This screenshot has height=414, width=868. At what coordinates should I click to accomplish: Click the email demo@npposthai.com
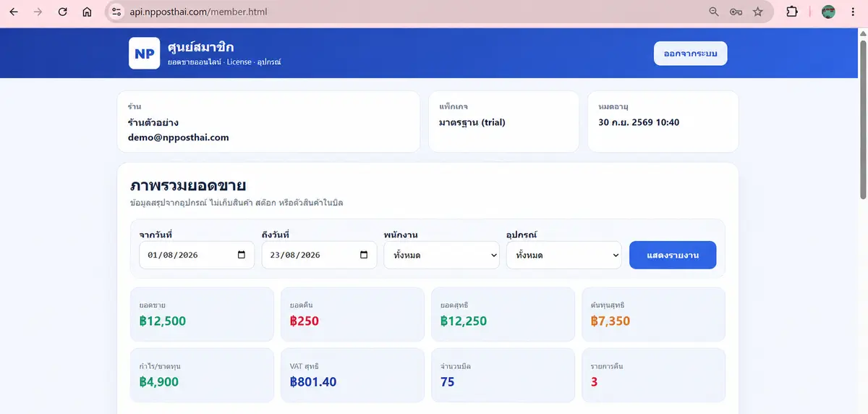[x=178, y=137]
